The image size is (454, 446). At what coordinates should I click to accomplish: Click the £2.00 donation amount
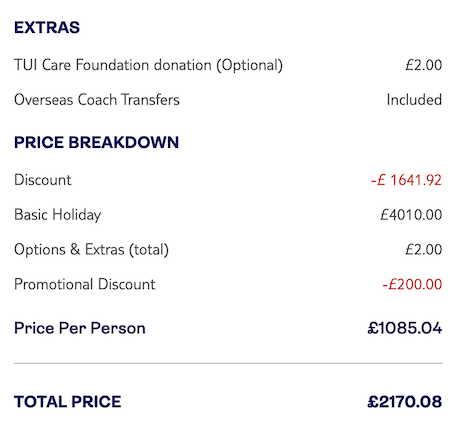coord(424,65)
